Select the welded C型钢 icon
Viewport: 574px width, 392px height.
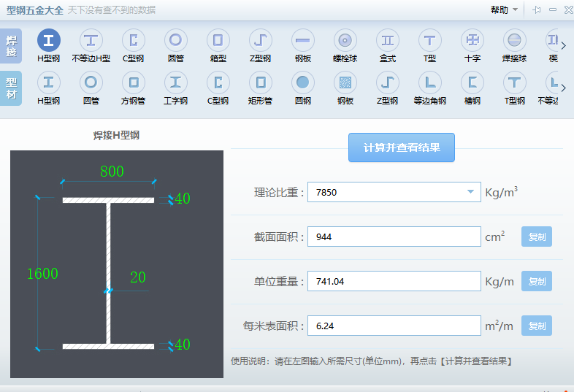click(133, 40)
